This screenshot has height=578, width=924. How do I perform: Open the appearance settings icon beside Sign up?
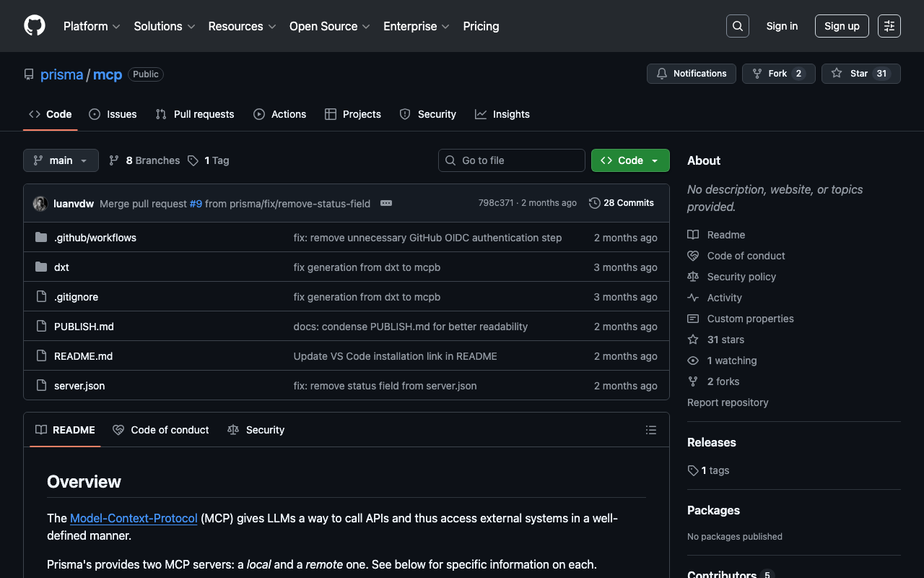(889, 26)
